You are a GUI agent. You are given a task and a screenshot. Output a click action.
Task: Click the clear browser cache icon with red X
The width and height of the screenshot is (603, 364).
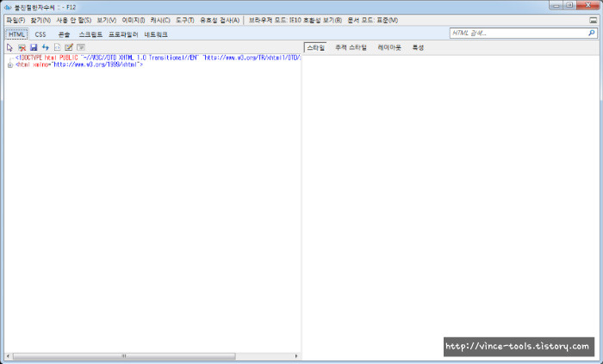tap(22, 47)
